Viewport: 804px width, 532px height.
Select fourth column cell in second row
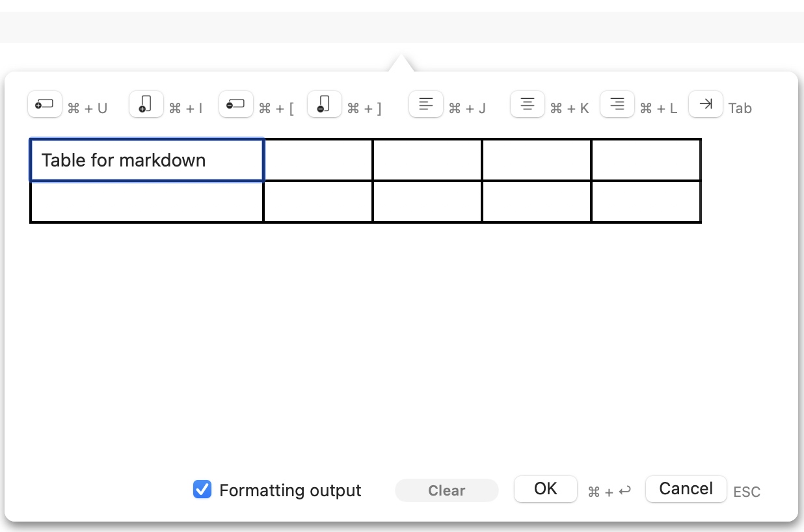click(x=537, y=202)
